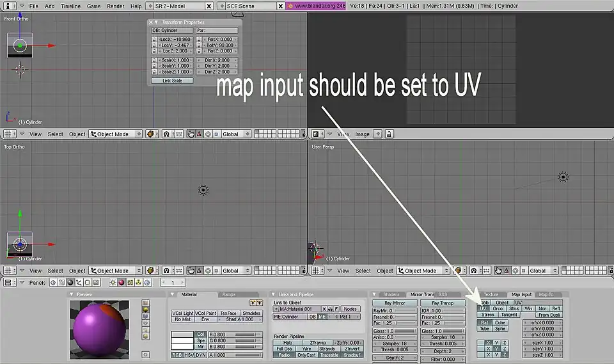Click the Nodes button
This screenshot has height=364, width=614.
(350, 309)
